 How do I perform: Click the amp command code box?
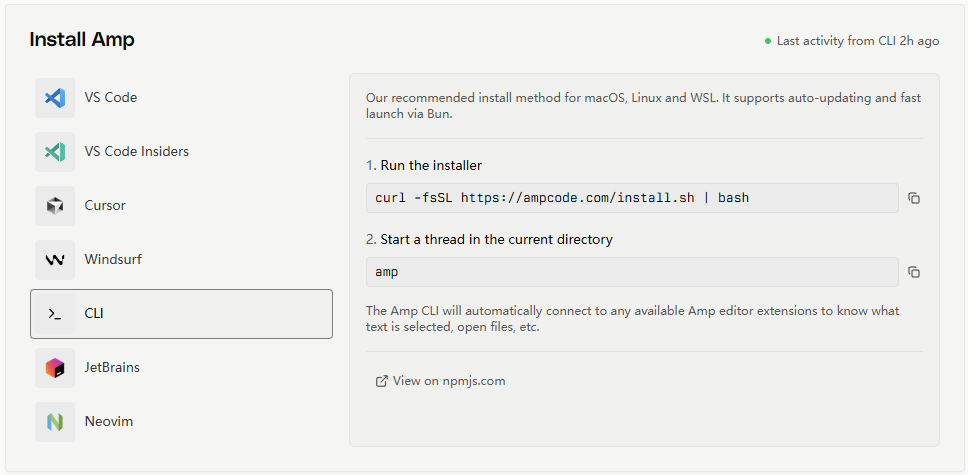(x=632, y=272)
